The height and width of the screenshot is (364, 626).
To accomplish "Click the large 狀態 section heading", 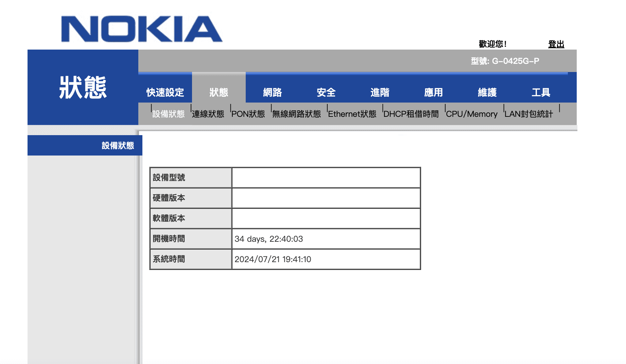I will click(83, 88).
